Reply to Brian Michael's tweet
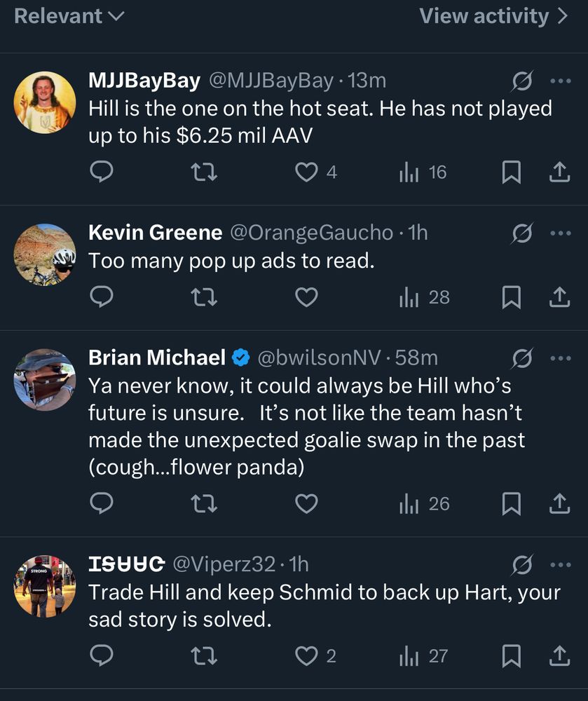The height and width of the screenshot is (701, 588). pos(102,504)
